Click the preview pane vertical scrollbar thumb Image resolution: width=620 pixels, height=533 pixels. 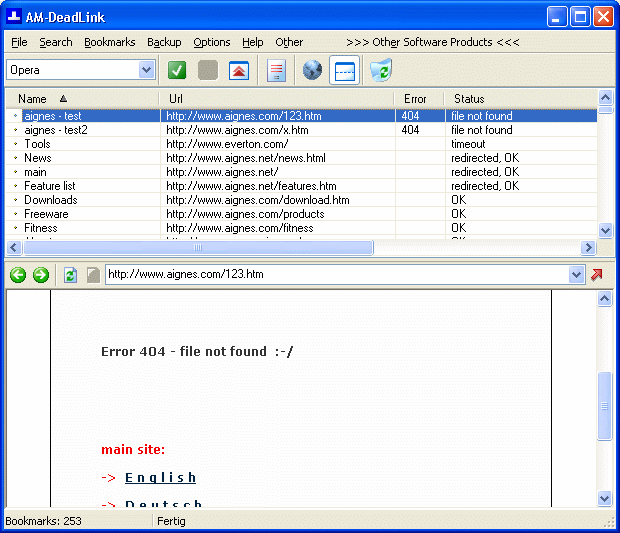tap(604, 406)
